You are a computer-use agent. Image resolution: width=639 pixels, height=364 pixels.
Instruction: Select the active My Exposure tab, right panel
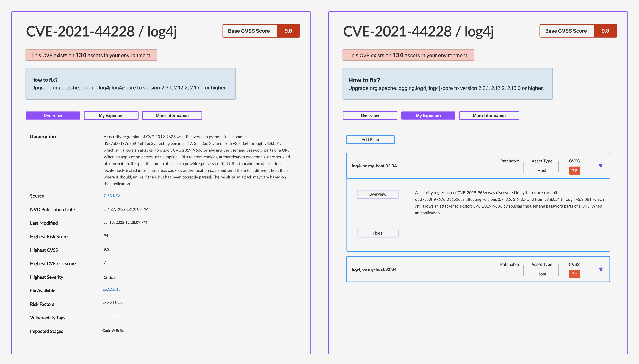tap(428, 115)
